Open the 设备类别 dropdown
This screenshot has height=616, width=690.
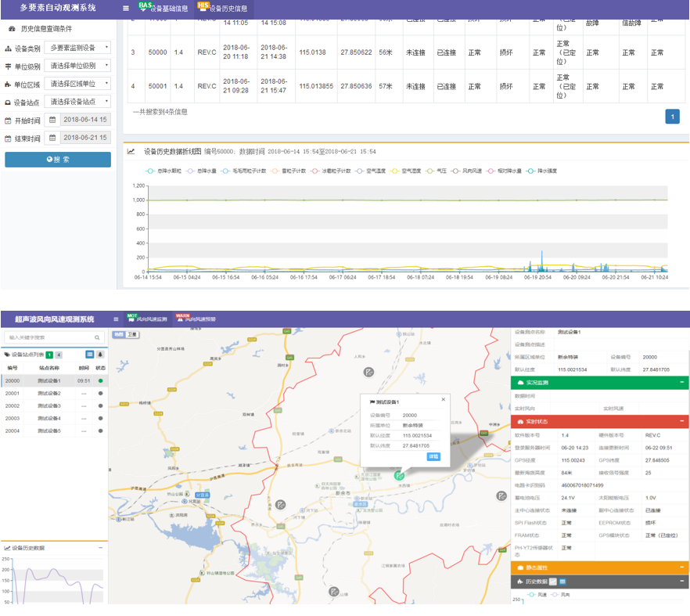point(78,48)
